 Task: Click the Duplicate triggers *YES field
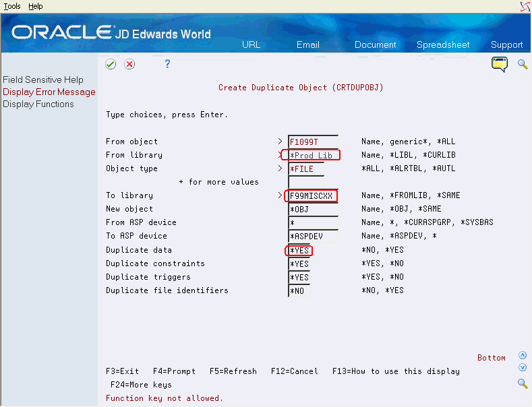[299, 278]
